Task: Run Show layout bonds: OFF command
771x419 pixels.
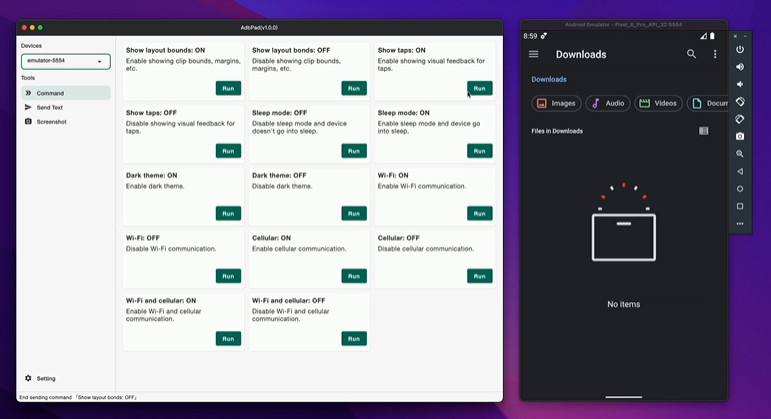Action: pyautogui.click(x=354, y=89)
